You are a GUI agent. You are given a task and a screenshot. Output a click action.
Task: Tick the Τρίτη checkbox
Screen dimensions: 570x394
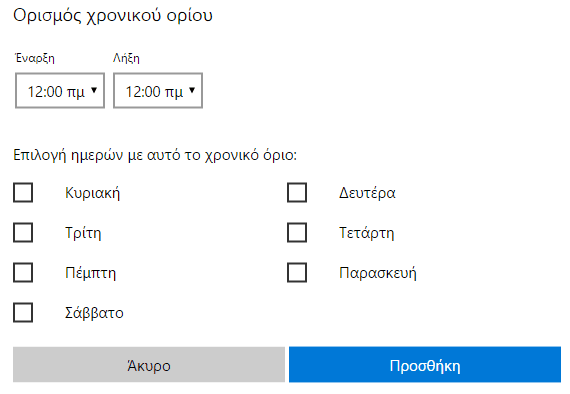[23, 232]
